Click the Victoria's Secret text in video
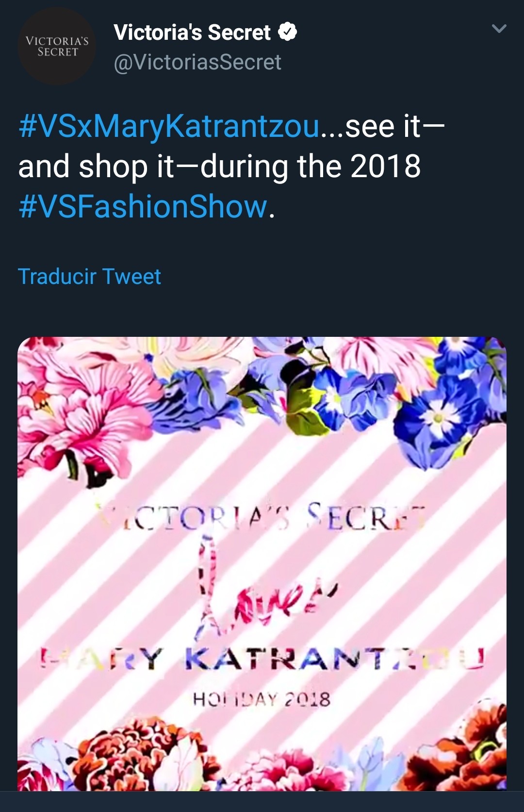The width and height of the screenshot is (524, 812). tap(261, 517)
